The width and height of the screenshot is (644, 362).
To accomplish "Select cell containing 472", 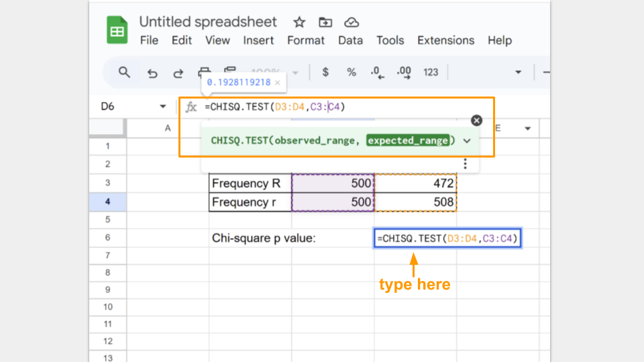I will point(415,183).
